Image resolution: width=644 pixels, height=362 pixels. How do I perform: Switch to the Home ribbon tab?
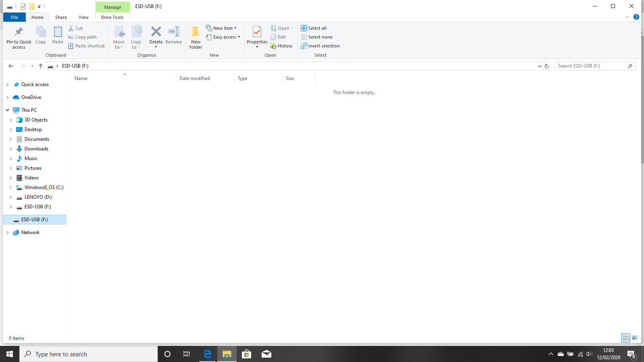coord(37,17)
